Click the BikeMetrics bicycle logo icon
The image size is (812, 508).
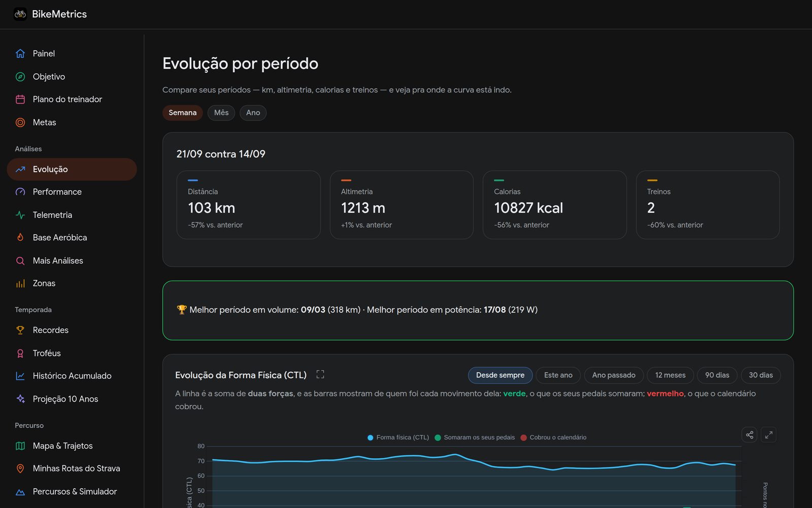(x=20, y=14)
